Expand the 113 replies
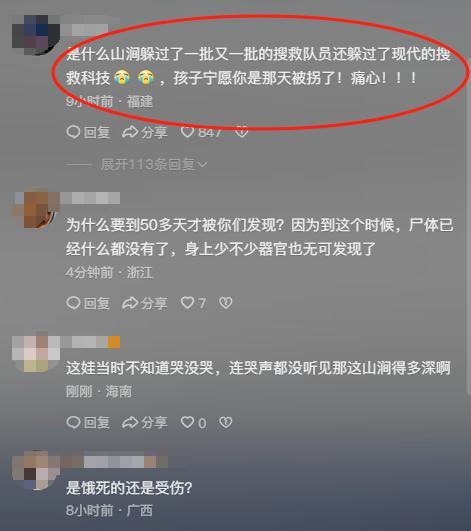 154,165
